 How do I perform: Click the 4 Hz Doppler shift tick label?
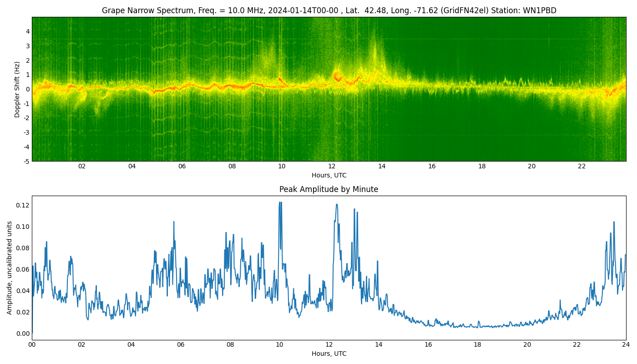tap(28, 31)
